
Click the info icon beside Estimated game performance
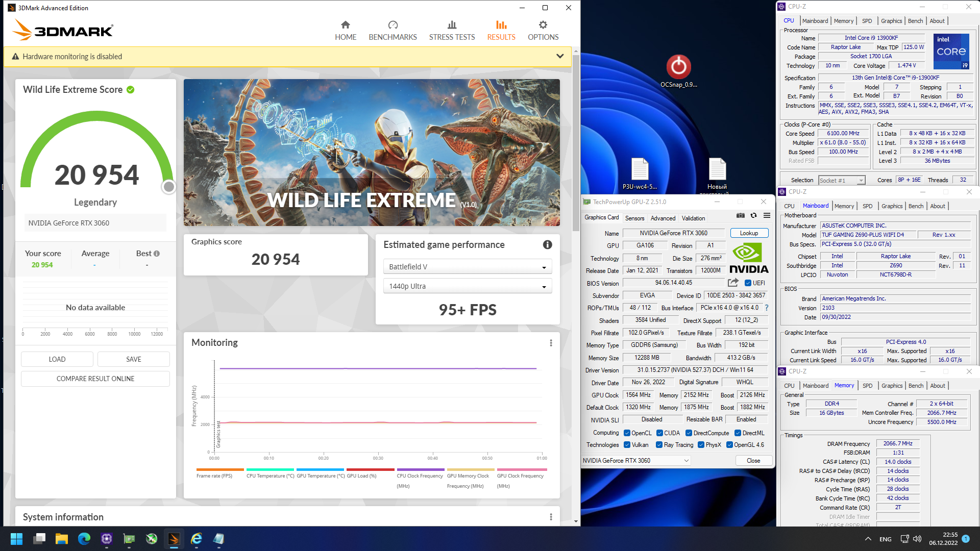(547, 245)
